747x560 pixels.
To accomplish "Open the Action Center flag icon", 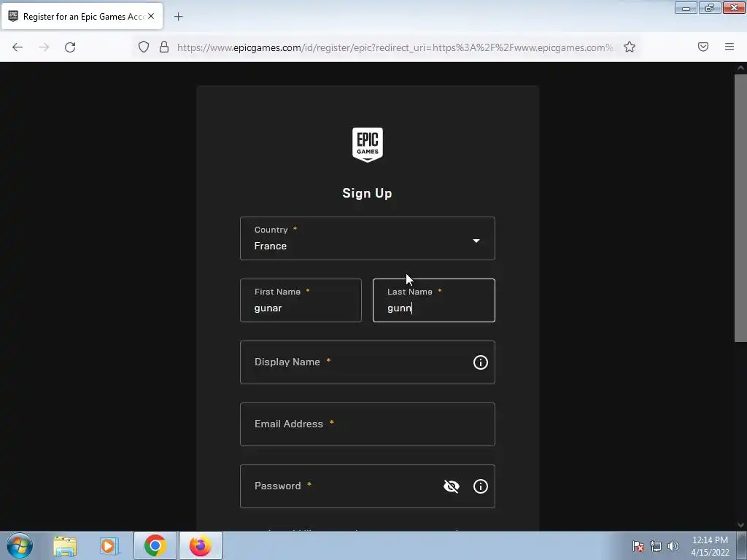I will click(638, 546).
